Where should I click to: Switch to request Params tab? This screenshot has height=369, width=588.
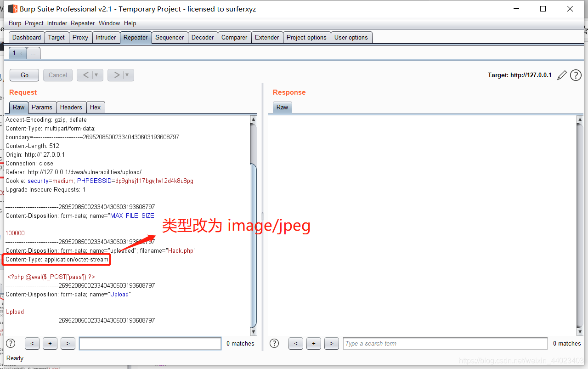[42, 107]
